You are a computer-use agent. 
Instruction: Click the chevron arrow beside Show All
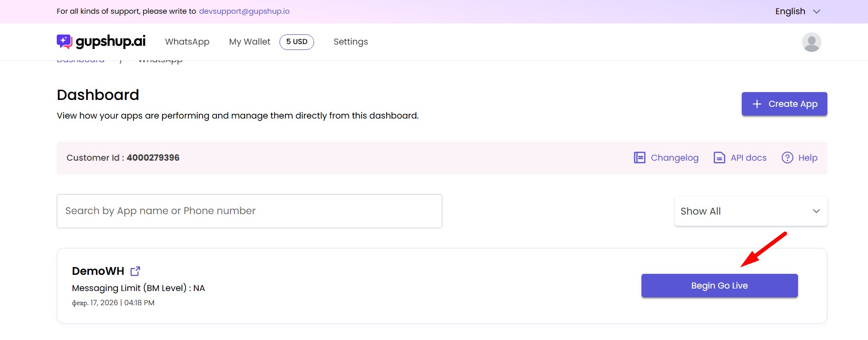pos(816,211)
